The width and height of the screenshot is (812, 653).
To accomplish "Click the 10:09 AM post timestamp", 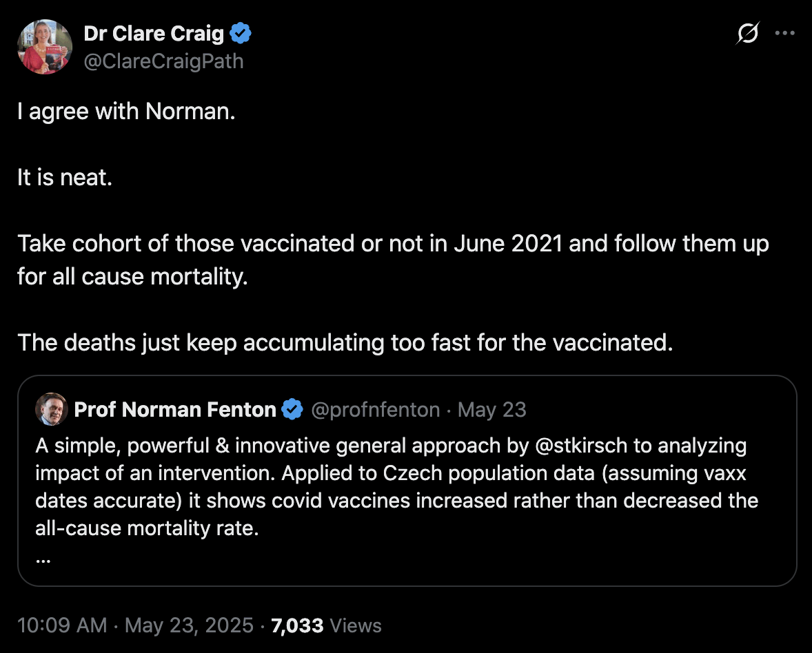I will (x=62, y=625).
